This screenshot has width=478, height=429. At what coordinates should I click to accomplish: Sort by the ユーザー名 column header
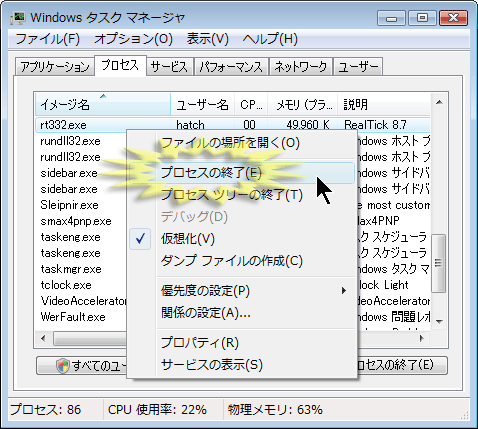tap(202, 105)
